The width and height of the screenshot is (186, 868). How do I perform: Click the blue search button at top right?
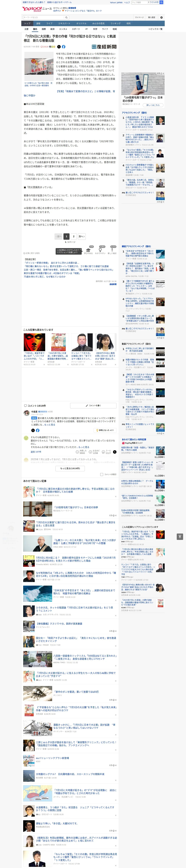tap(161, 2)
